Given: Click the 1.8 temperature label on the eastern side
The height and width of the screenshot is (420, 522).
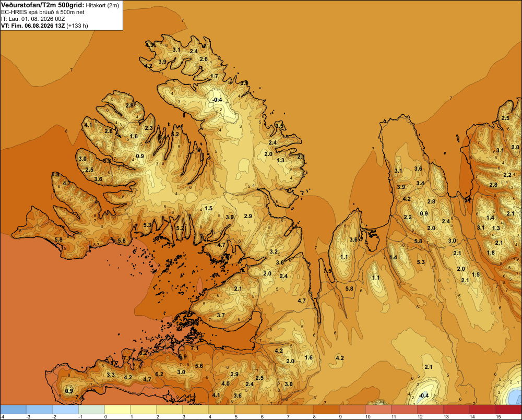Looking at the screenshot, I should (491, 253).
